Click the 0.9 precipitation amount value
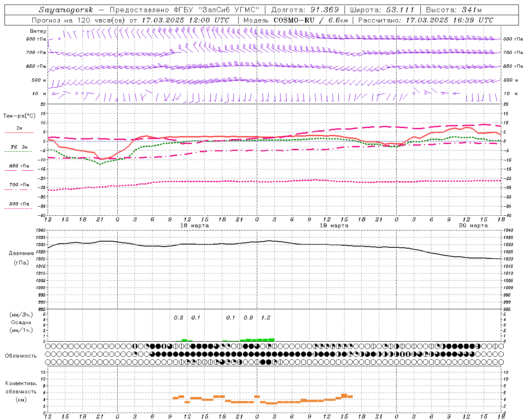This screenshot has width=525, height=420. click(x=248, y=318)
